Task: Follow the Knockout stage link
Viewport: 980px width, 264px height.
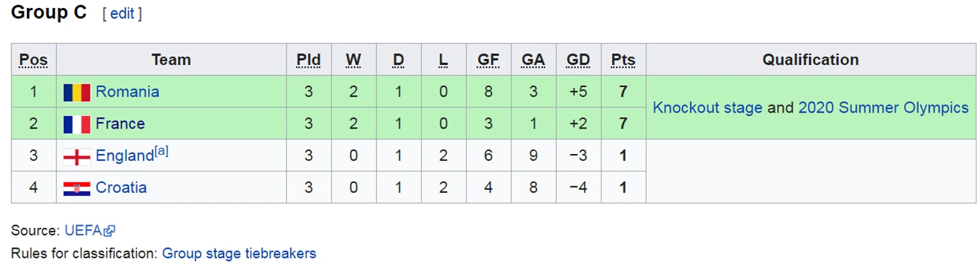Action: point(707,108)
